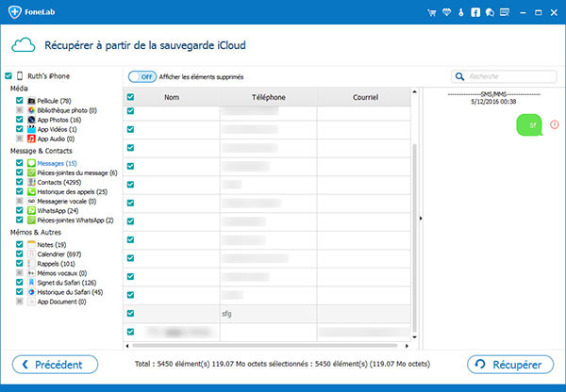This screenshot has width=566, height=392.
Task: Click the Pièces-jointes du message icon
Action: pyautogui.click(x=31, y=172)
